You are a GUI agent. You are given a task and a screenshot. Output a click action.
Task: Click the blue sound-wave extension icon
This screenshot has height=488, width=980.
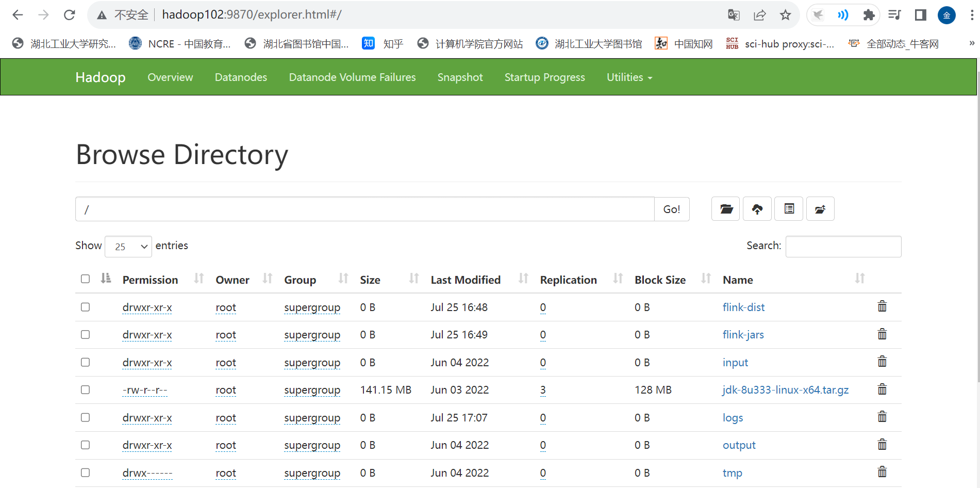click(843, 15)
